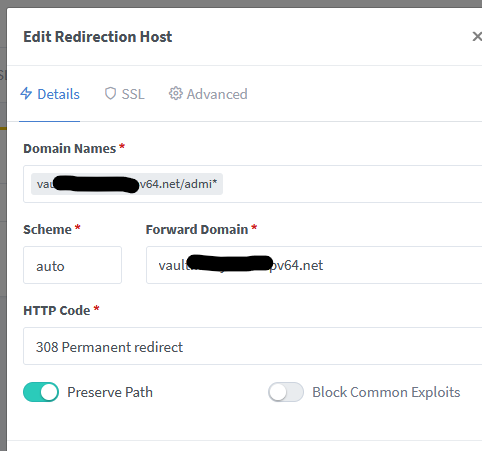Click the Block Common Exploits label

(x=386, y=392)
